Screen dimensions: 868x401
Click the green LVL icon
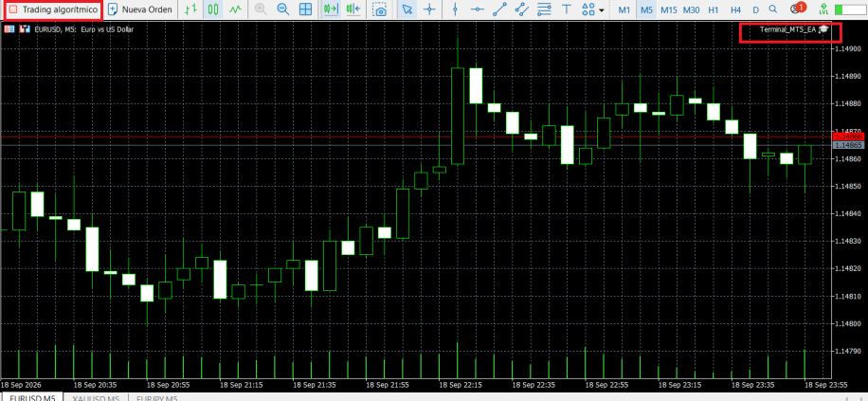point(823,9)
